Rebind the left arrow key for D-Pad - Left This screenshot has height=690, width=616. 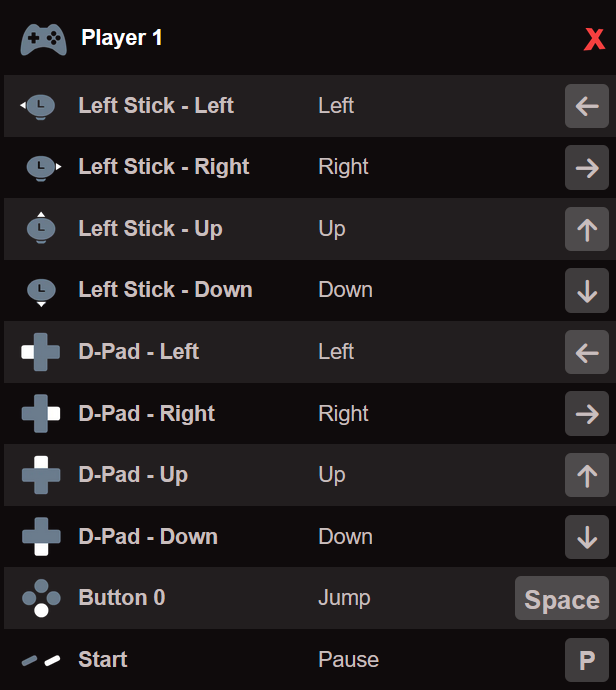tap(587, 352)
